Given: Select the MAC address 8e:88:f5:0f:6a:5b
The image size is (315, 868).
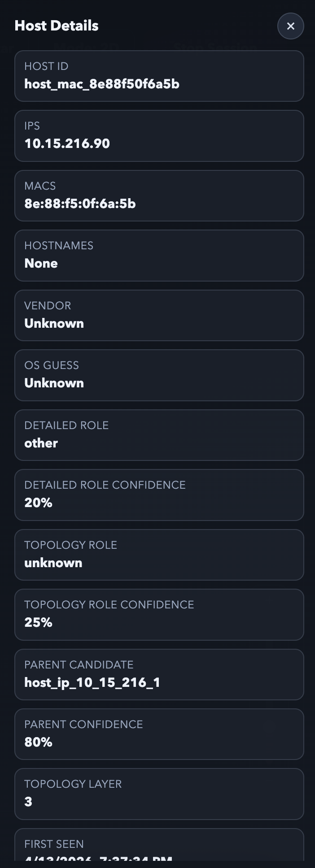Looking at the screenshot, I should click(x=80, y=204).
